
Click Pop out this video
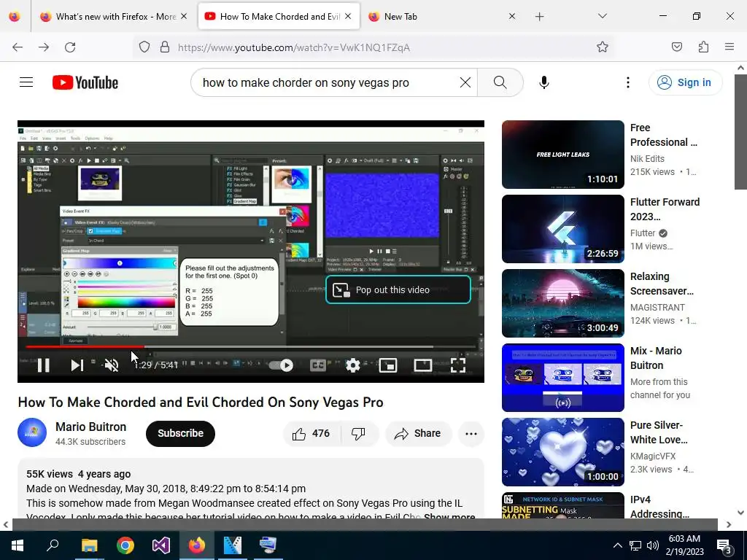pyautogui.click(x=398, y=289)
